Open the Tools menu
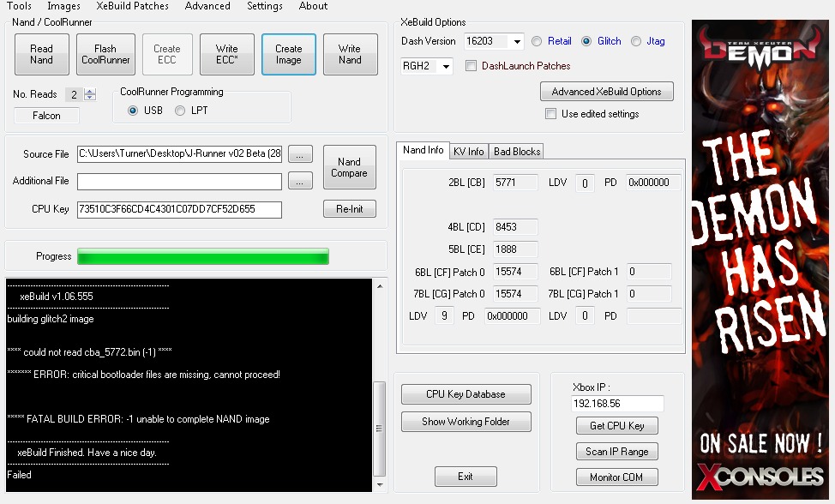This screenshot has width=835, height=504. point(19,6)
